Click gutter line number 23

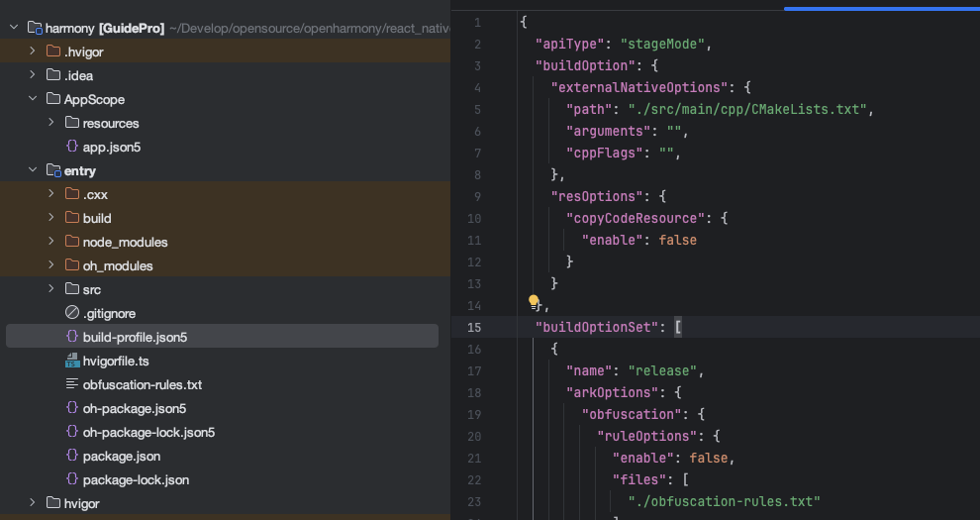[474, 501]
